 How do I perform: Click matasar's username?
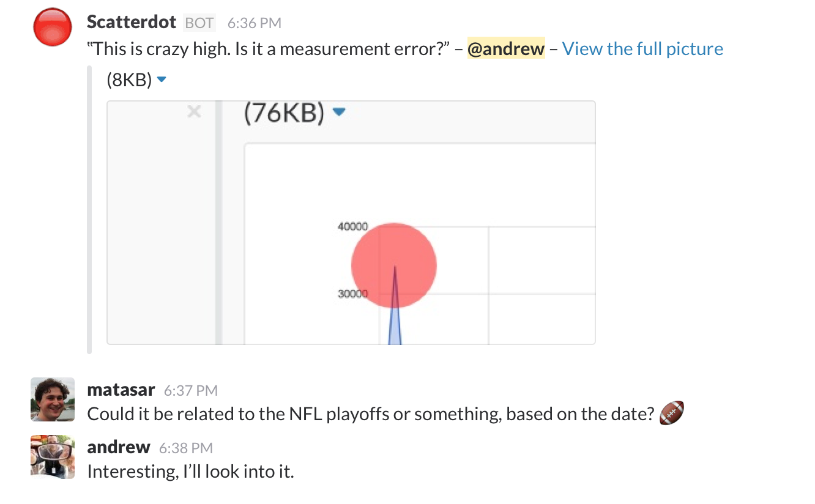[x=121, y=389]
